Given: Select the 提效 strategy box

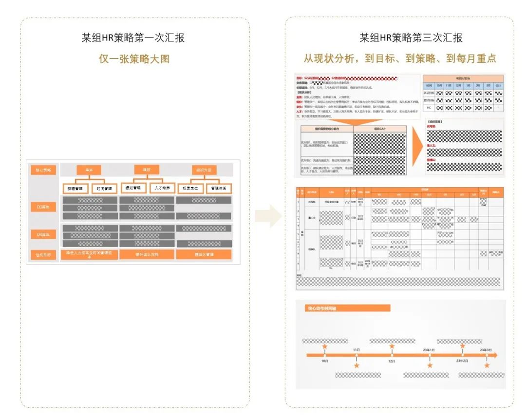Looking at the screenshot, I should coord(147,170).
